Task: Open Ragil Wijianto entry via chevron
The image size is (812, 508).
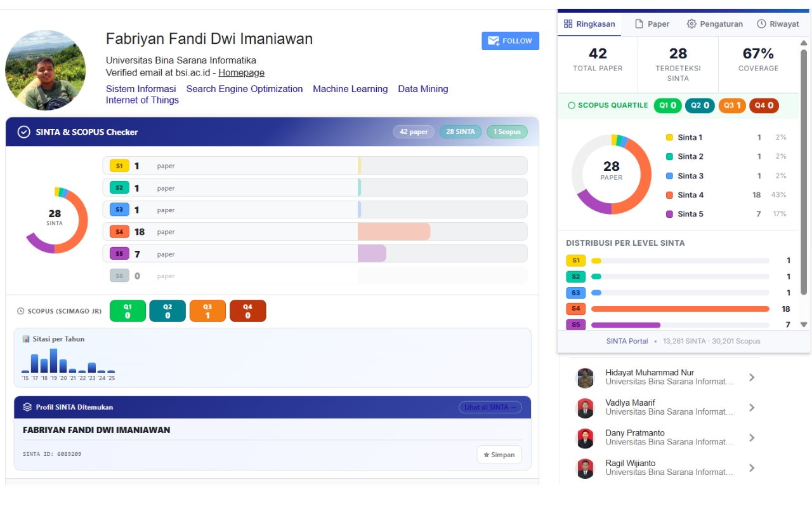Action: point(752,468)
